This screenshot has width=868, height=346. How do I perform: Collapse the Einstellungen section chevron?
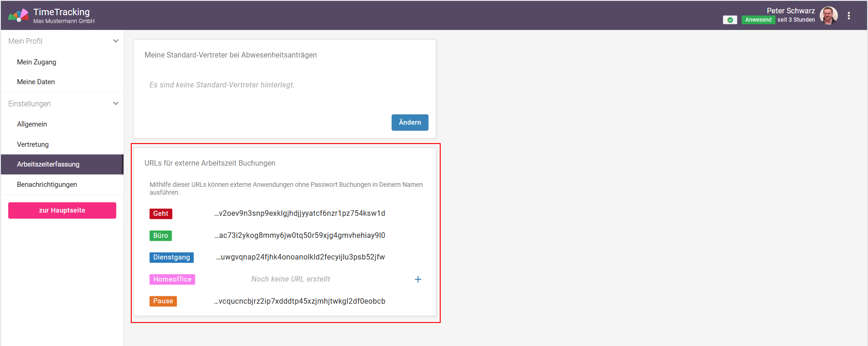point(116,104)
